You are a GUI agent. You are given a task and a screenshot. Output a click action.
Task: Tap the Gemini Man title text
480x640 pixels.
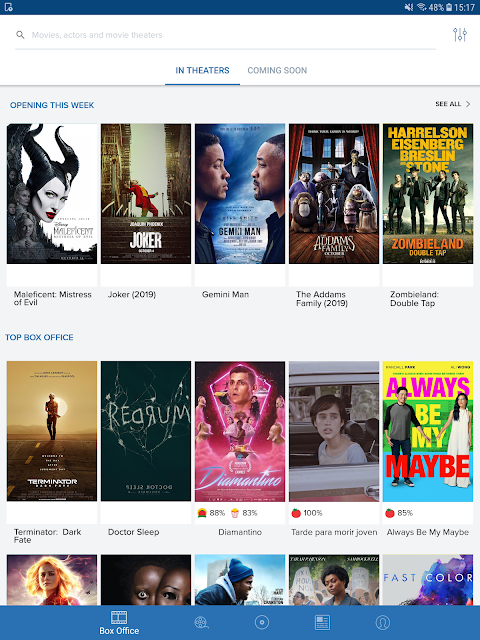point(225,294)
